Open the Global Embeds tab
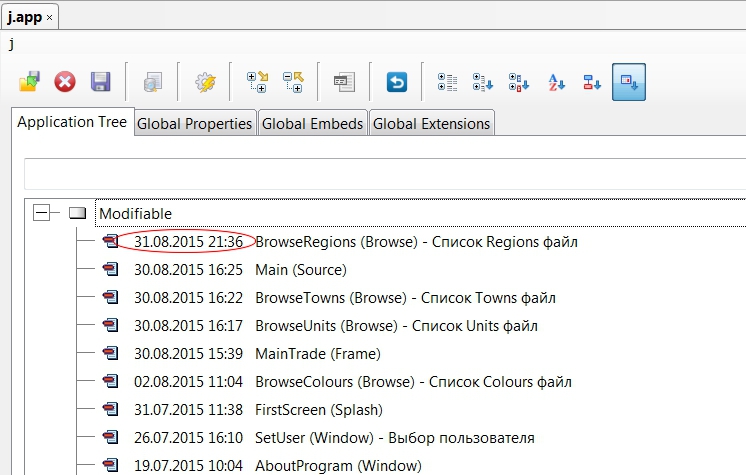746x475 pixels. pyautogui.click(x=312, y=124)
